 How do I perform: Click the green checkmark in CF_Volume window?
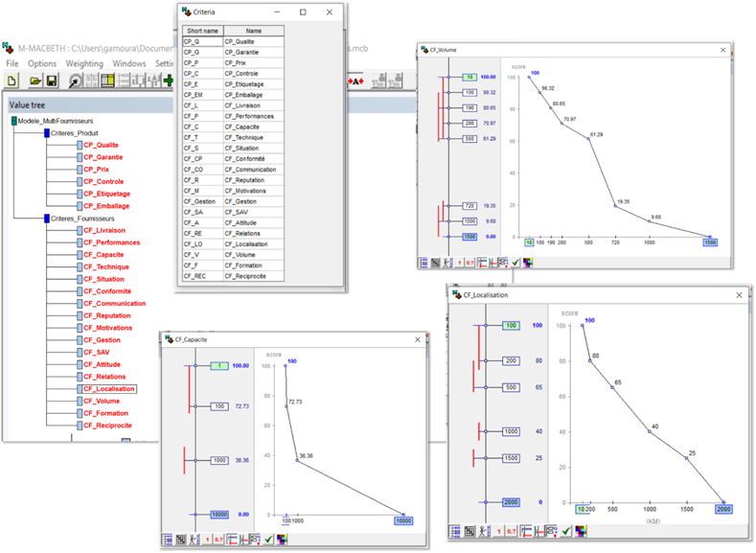[515, 263]
